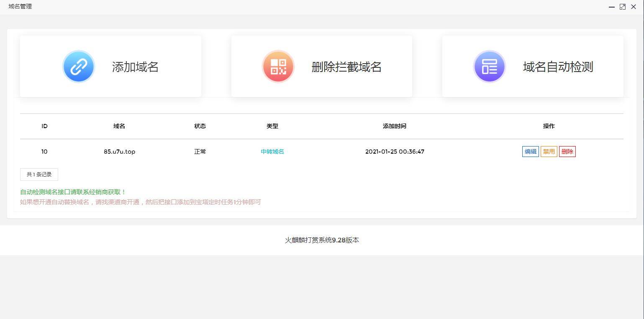Sort by clicking the ID column header

[44, 126]
